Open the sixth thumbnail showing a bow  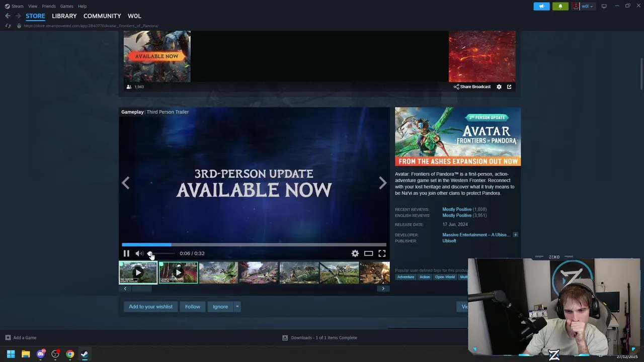339,273
